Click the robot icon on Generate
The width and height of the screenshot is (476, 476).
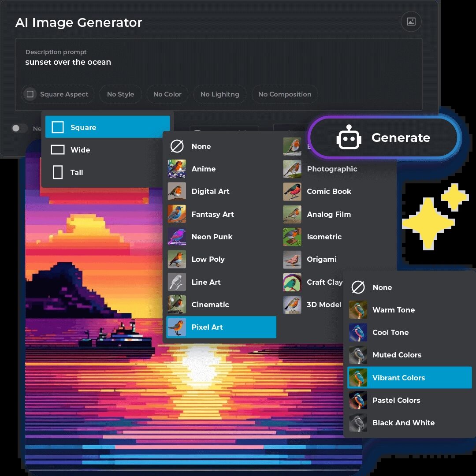click(349, 138)
